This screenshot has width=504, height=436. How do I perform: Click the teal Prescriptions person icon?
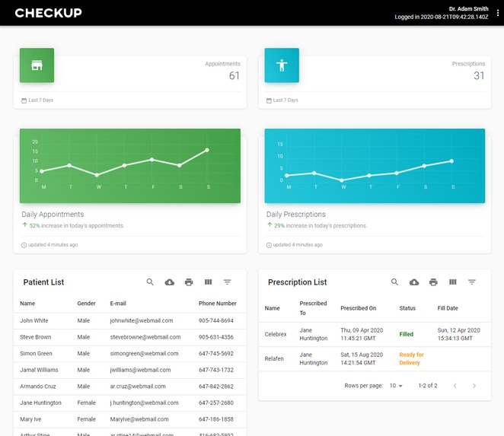pos(282,65)
